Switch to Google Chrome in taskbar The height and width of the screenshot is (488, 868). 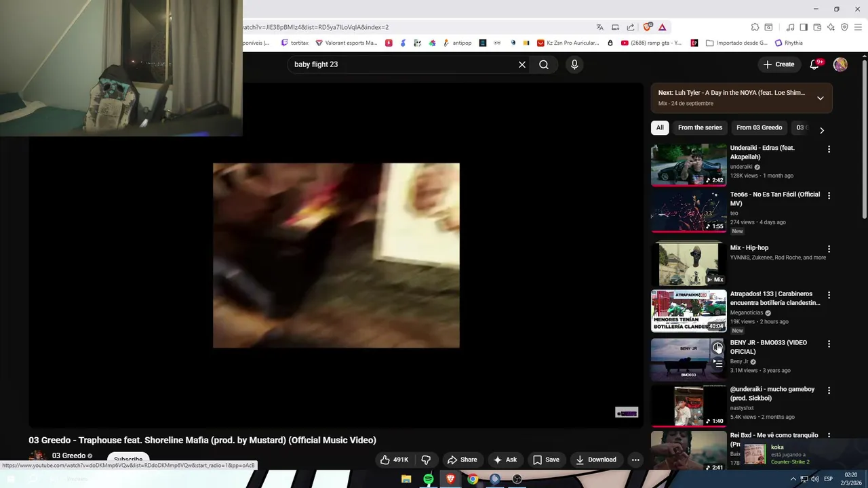473,479
